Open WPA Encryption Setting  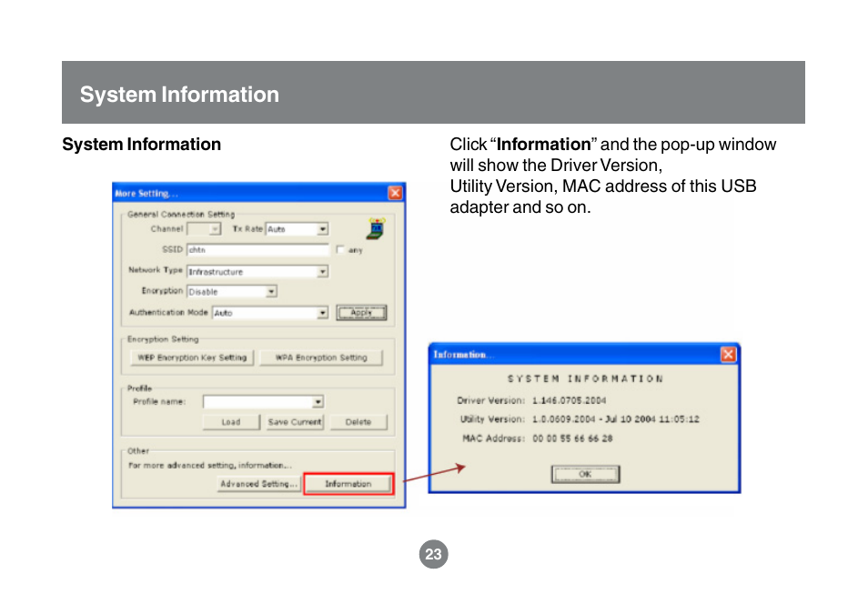tap(321, 357)
